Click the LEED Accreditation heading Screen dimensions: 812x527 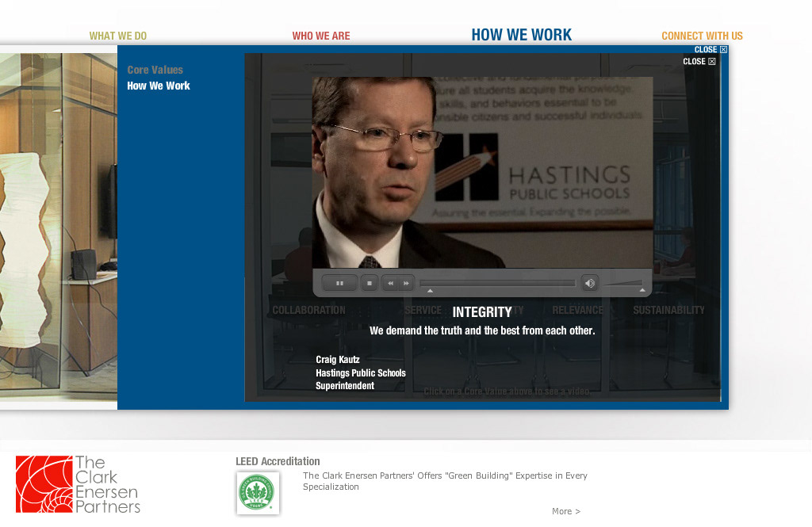[278, 461]
